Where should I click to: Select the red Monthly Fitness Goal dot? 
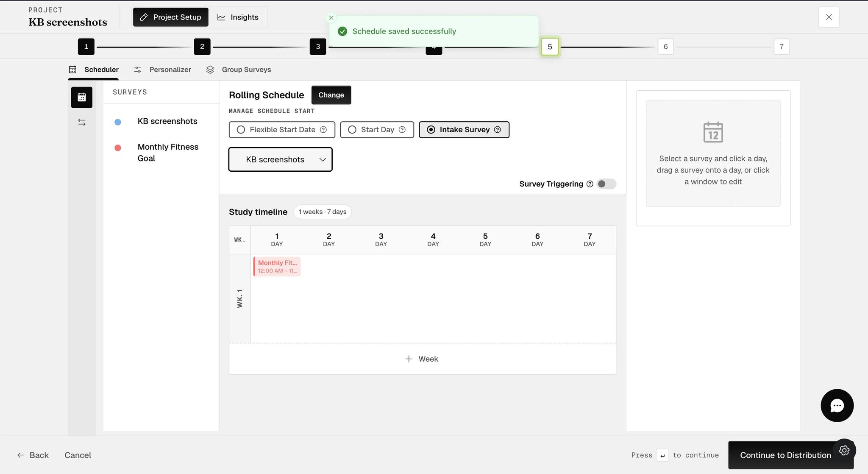(118, 148)
